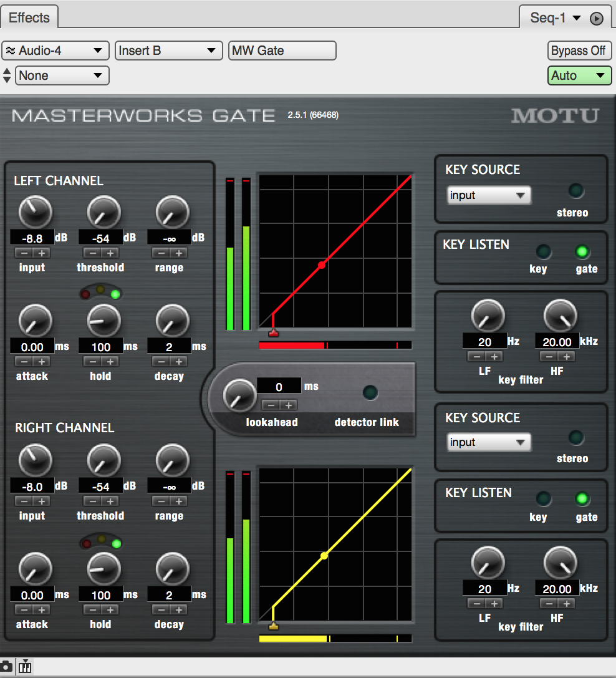
Task: Open the Seq-1 sequence dropdown
Action: coord(556,18)
